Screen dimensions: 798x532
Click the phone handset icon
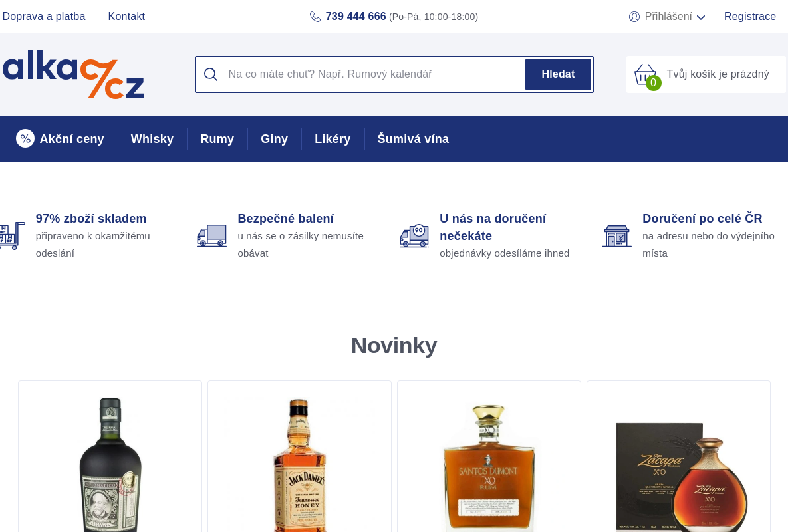(315, 17)
